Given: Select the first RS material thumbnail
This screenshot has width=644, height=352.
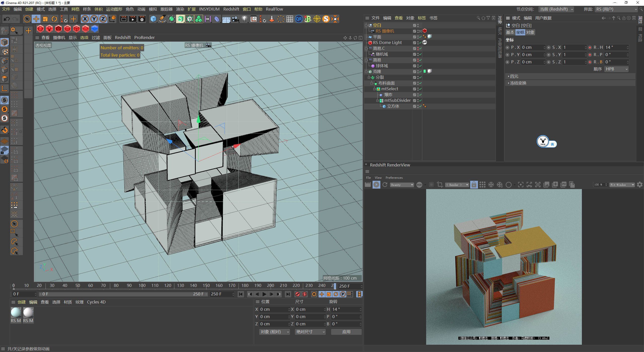Looking at the screenshot, I should (x=16, y=313).
